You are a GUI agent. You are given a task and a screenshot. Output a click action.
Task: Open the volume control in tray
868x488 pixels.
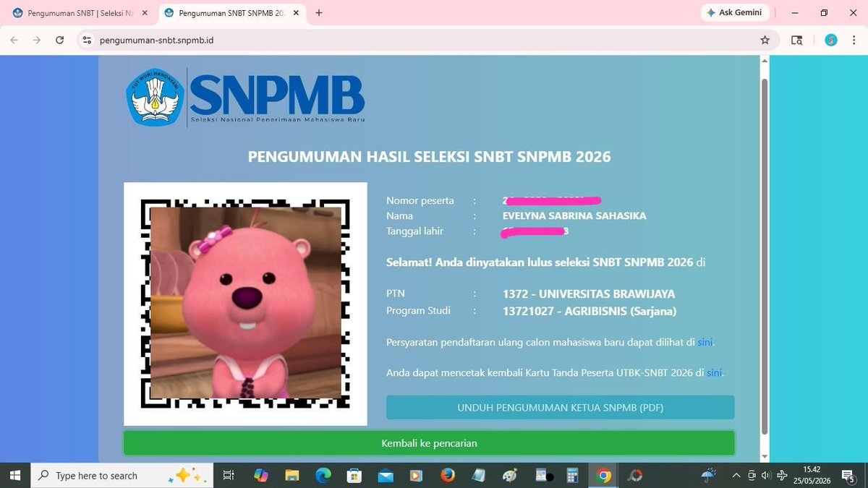[765, 475]
